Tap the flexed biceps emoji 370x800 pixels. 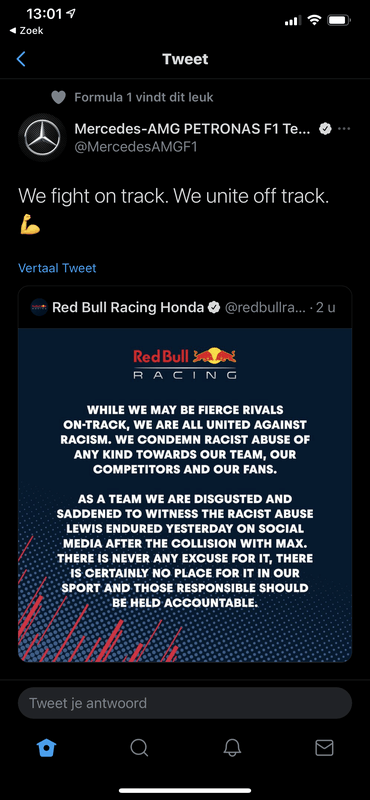click(x=30, y=224)
